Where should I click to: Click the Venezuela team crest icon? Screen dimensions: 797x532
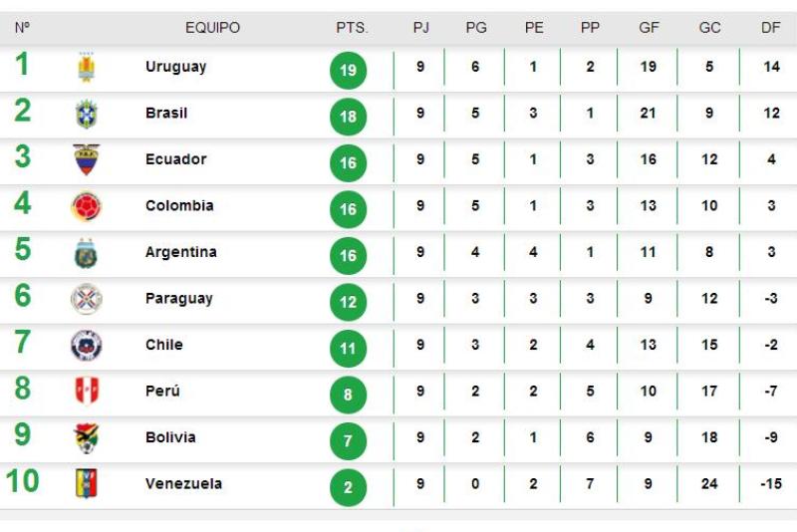tap(86, 483)
